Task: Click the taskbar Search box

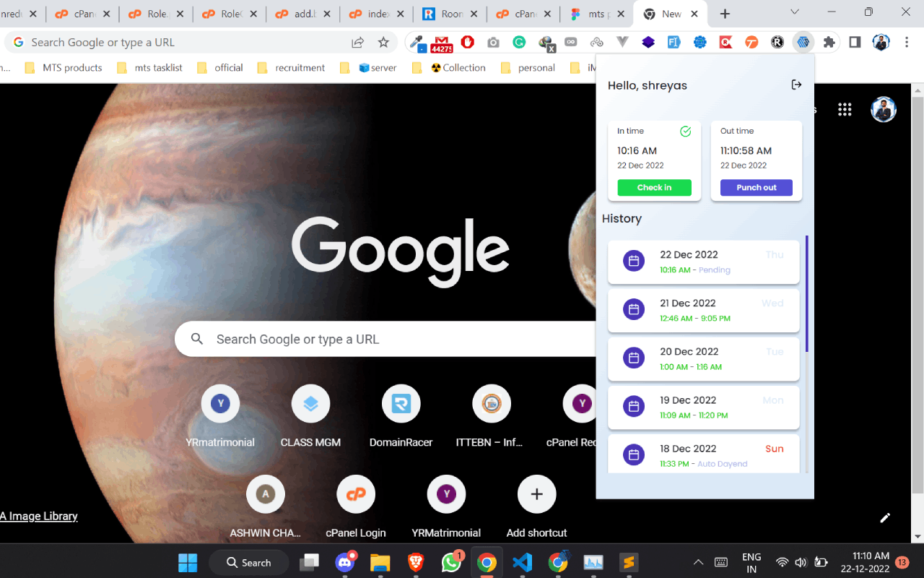Action: point(248,562)
